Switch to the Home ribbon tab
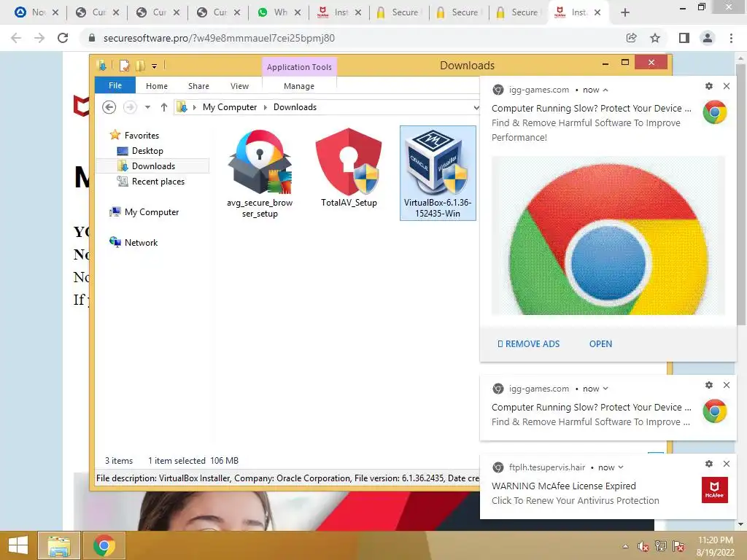This screenshot has height=560, width=747. 157,86
